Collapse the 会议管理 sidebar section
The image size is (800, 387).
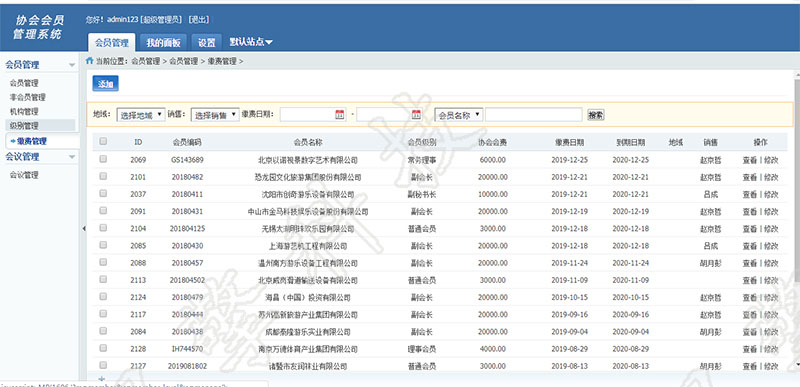72,157
